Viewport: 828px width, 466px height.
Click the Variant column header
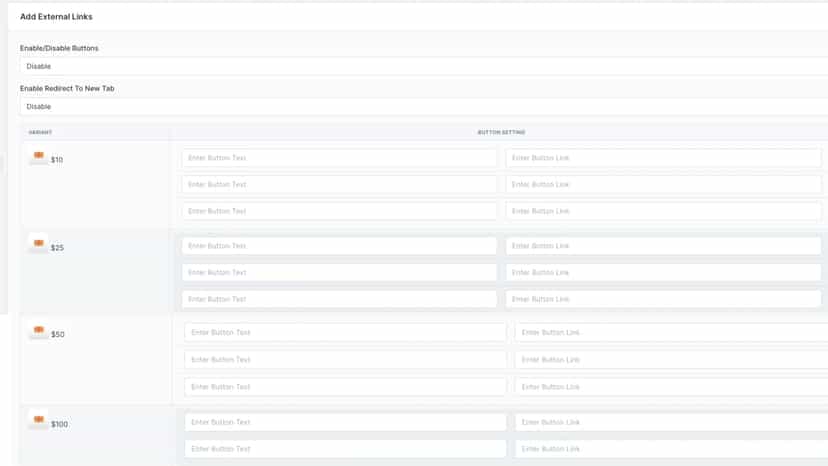point(40,132)
